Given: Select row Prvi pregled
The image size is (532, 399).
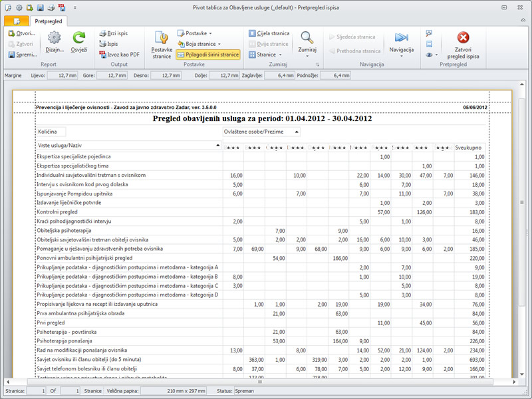Looking at the screenshot, I should [261, 323].
